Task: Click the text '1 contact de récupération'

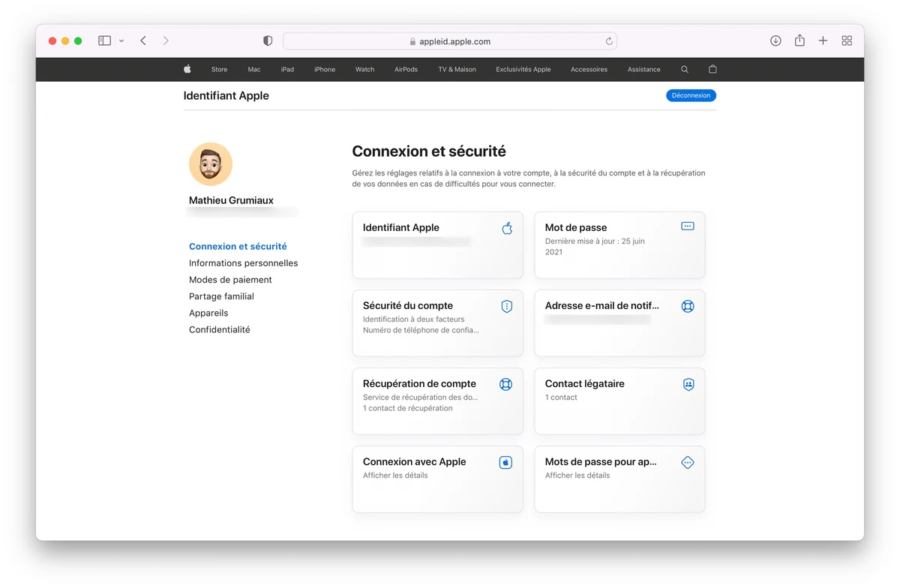Action: pyautogui.click(x=408, y=409)
